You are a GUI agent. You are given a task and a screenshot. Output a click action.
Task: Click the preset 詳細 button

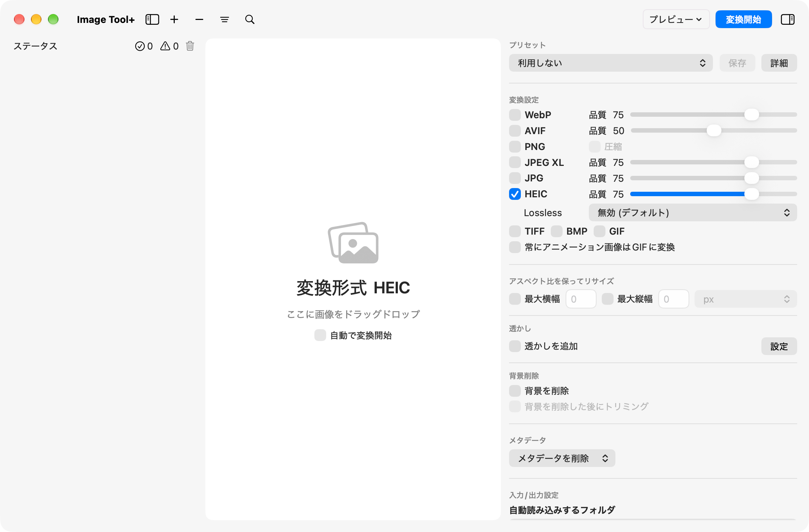pyautogui.click(x=779, y=63)
